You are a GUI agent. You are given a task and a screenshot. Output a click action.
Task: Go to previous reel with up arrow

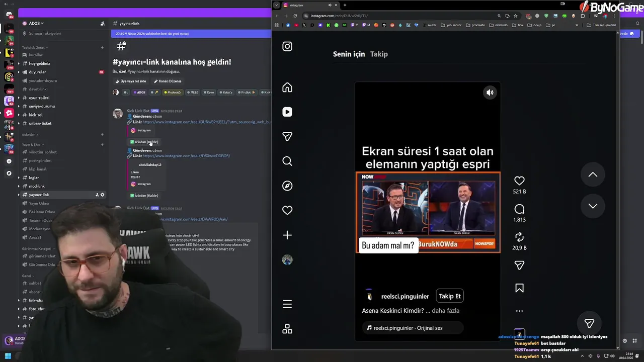(593, 174)
